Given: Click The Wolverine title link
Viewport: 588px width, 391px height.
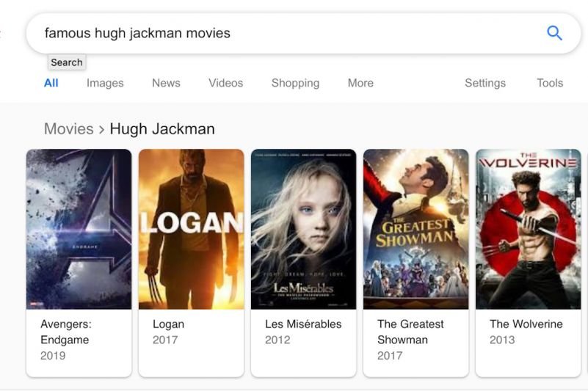Looking at the screenshot, I should tap(526, 324).
